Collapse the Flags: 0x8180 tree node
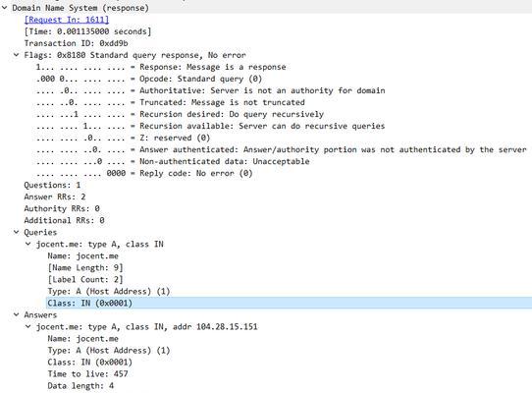 16,55
